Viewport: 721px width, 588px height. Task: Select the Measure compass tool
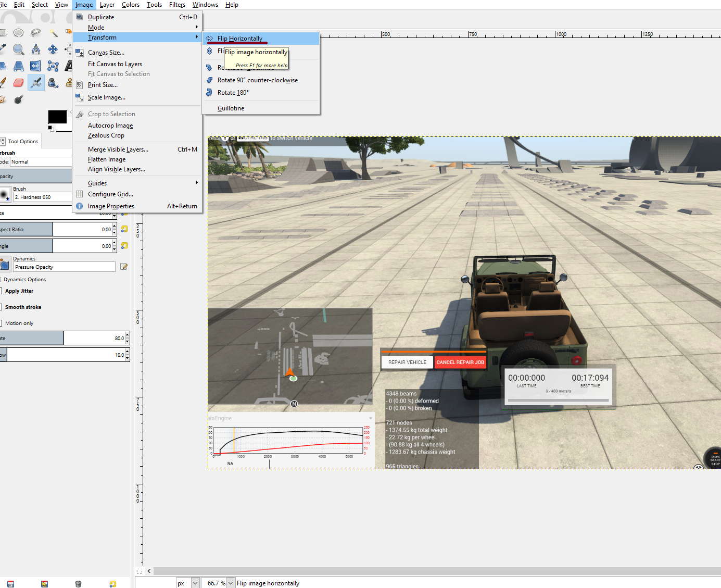(x=35, y=49)
